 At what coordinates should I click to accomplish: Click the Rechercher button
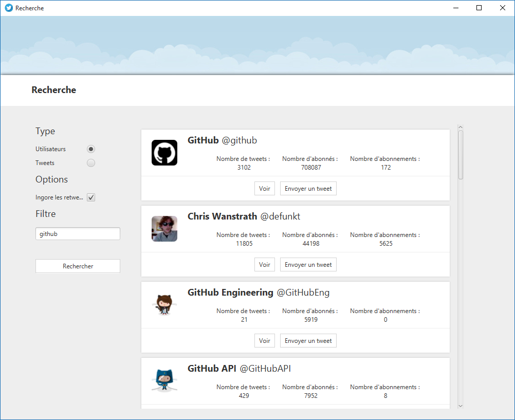click(x=78, y=266)
